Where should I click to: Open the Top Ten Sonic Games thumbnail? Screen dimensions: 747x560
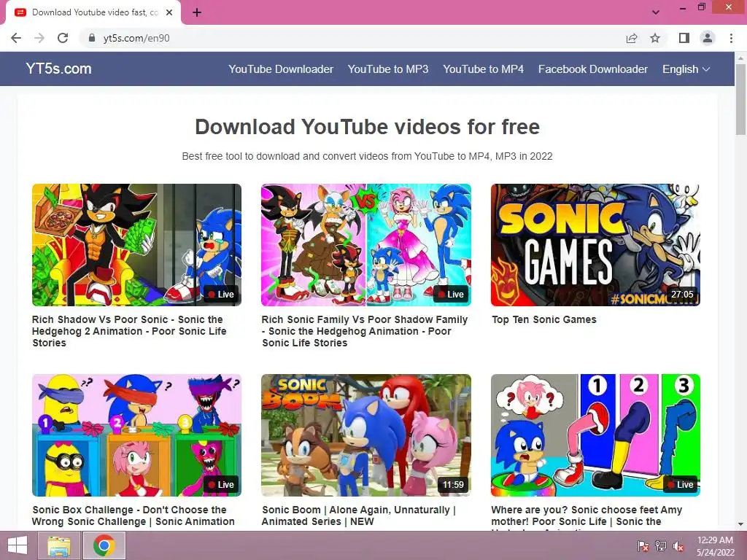point(595,245)
